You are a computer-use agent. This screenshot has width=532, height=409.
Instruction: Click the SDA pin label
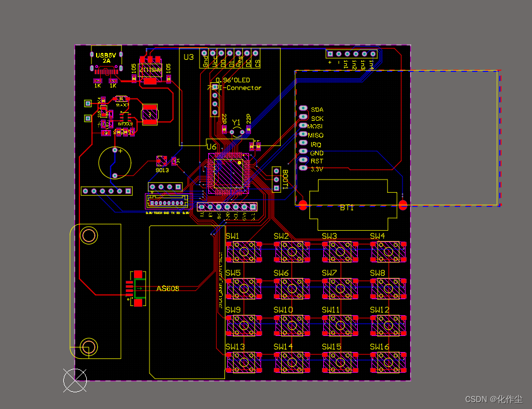(x=317, y=110)
